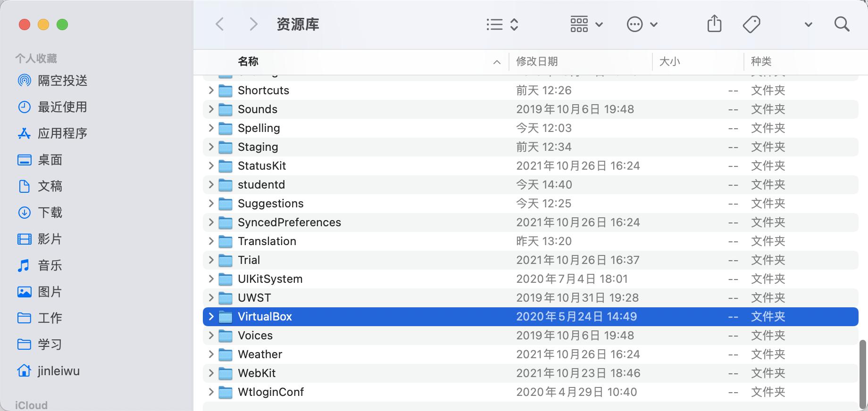Select the studentd folder name
868x411 pixels.
click(261, 184)
